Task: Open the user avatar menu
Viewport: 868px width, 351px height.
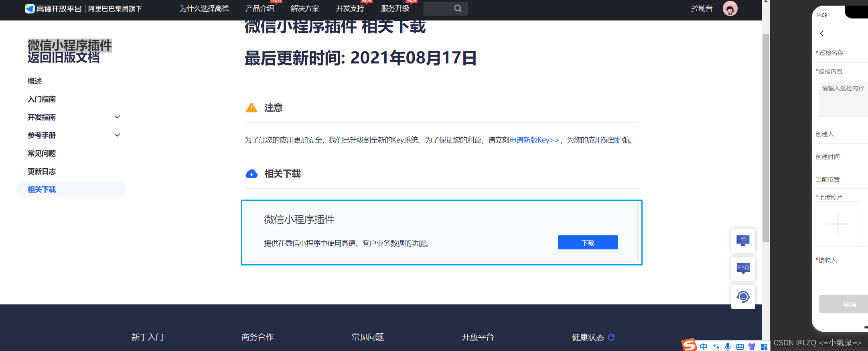Action: (x=730, y=8)
